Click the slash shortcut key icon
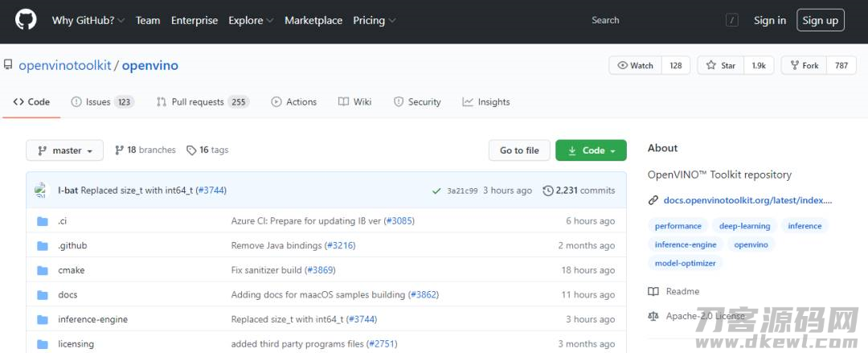Viewport: 868px width, 353px height. (x=732, y=20)
